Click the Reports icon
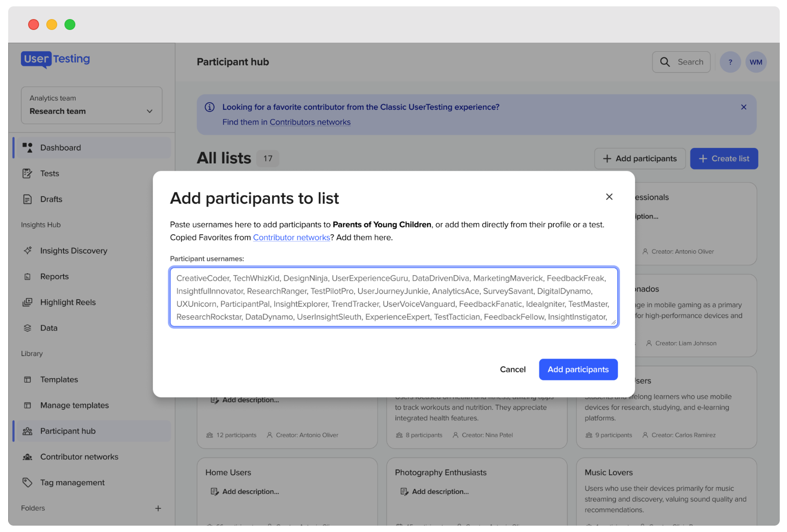The image size is (787, 532). (28, 276)
